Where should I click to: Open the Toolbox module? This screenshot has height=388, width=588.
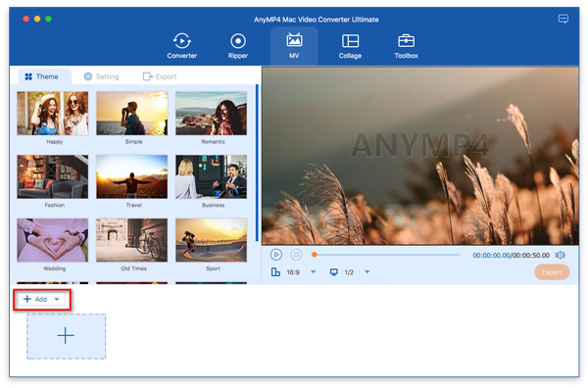point(406,46)
